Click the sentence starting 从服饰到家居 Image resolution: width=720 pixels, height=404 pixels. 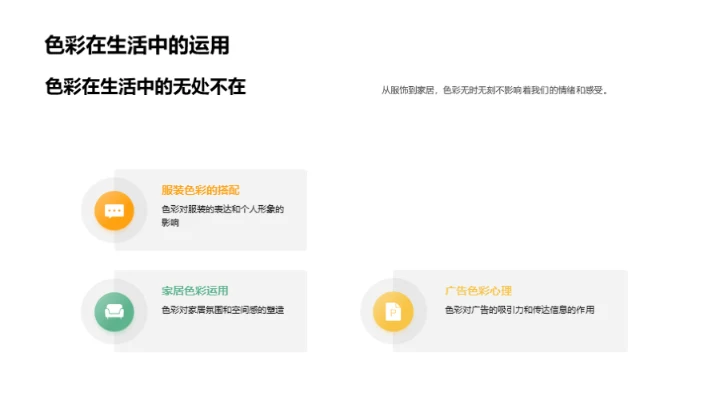[495, 90]
